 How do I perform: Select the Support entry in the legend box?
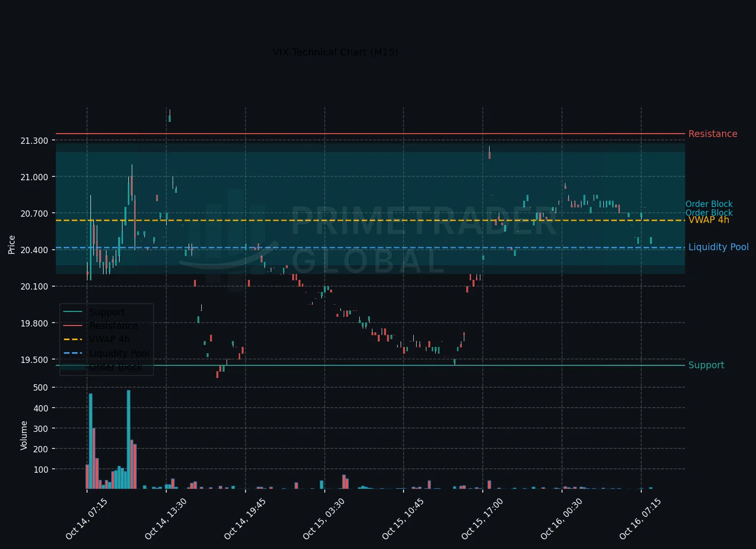pos(107,312)
